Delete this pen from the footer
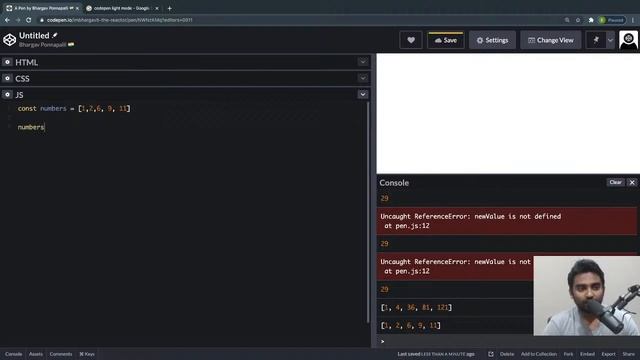Image resolution: width=640 pixels, height=360 pixels. [x=507, y=354]
